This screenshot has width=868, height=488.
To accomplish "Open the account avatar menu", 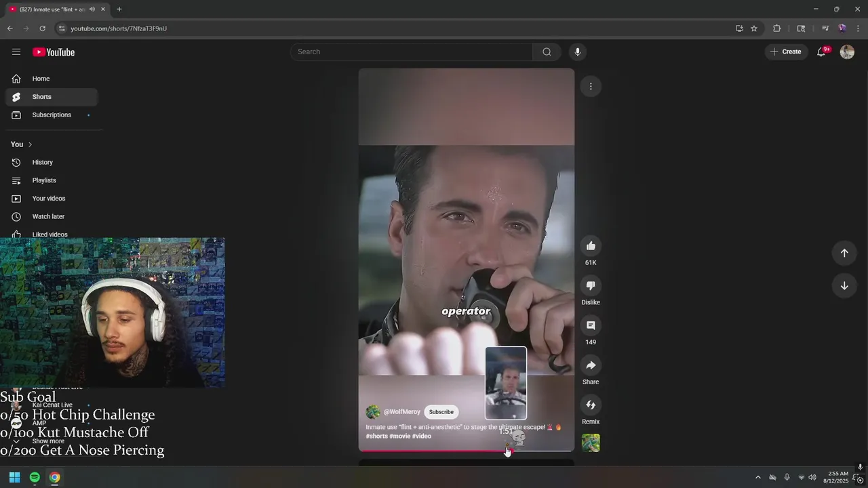I will (x=847, y=52).
